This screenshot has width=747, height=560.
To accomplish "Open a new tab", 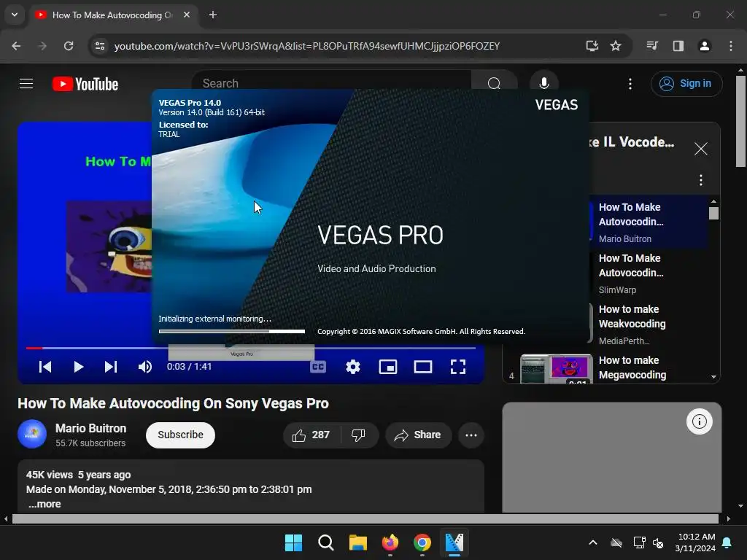I will 212,15.
